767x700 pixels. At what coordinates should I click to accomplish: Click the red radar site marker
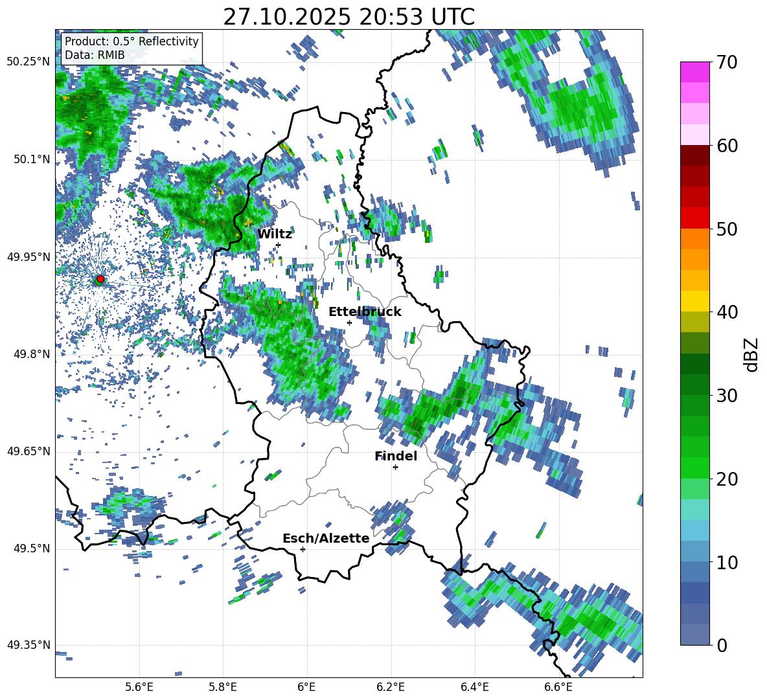tap(100, 278)
